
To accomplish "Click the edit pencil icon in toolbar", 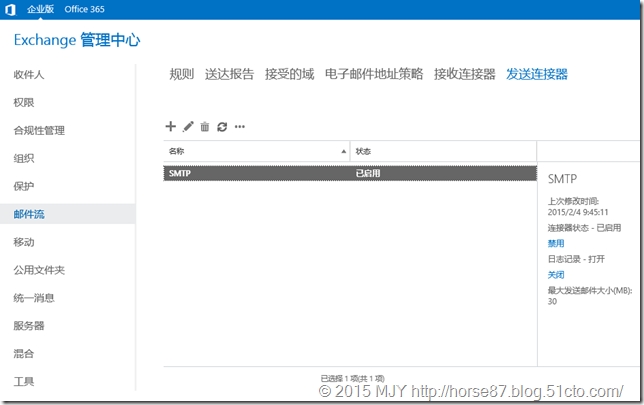I will tap(188, 126).
